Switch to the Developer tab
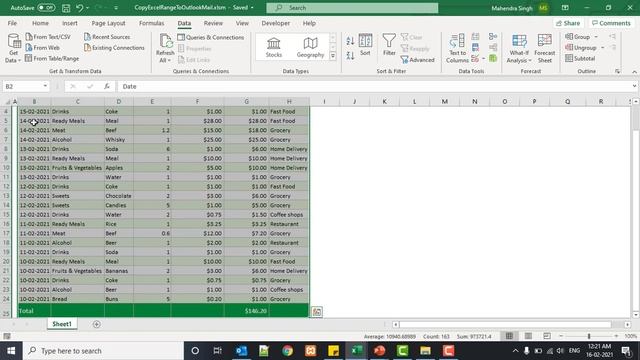The width and height of the screenshot is (640, 360). (x=276, y=23)
